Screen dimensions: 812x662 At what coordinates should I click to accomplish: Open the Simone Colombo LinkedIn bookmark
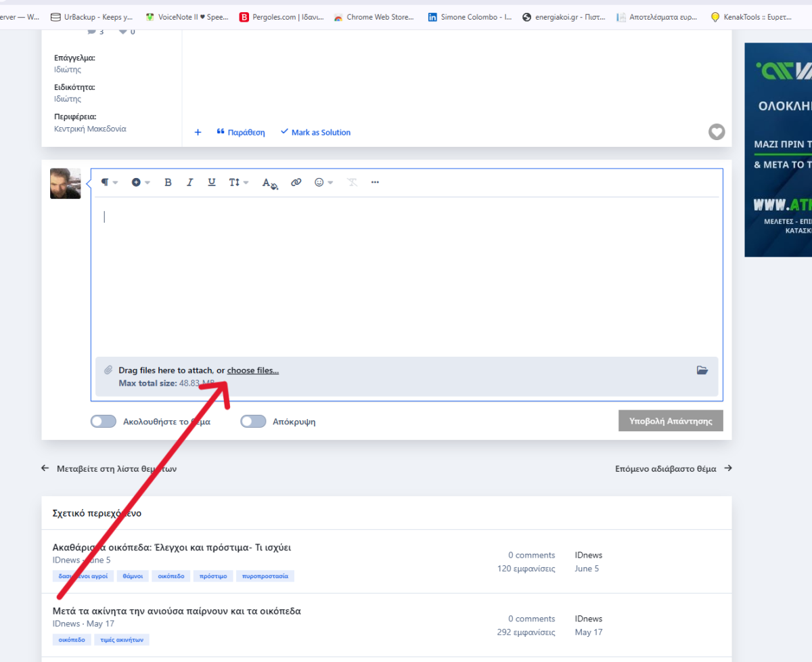pyautogui.click(x=470, y=17)
